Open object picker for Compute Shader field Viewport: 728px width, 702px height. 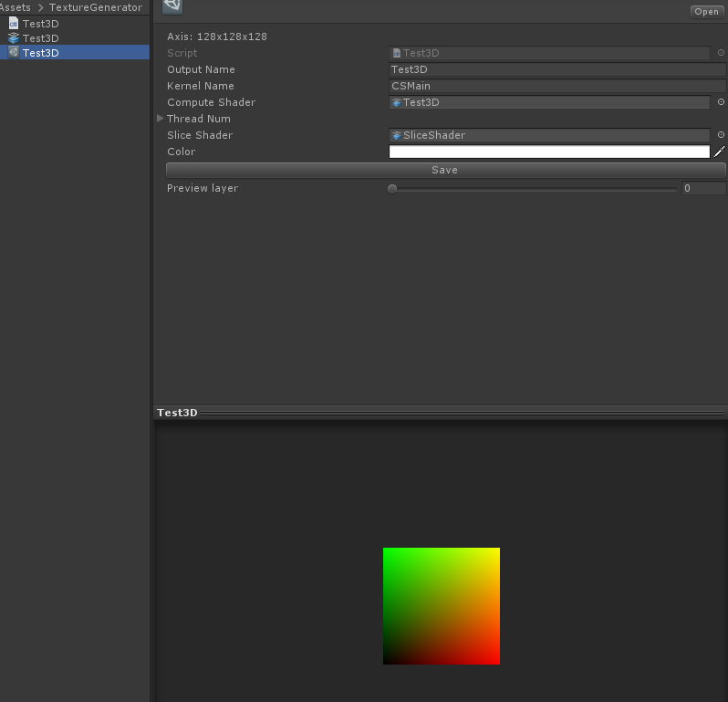tap(721, 101)
